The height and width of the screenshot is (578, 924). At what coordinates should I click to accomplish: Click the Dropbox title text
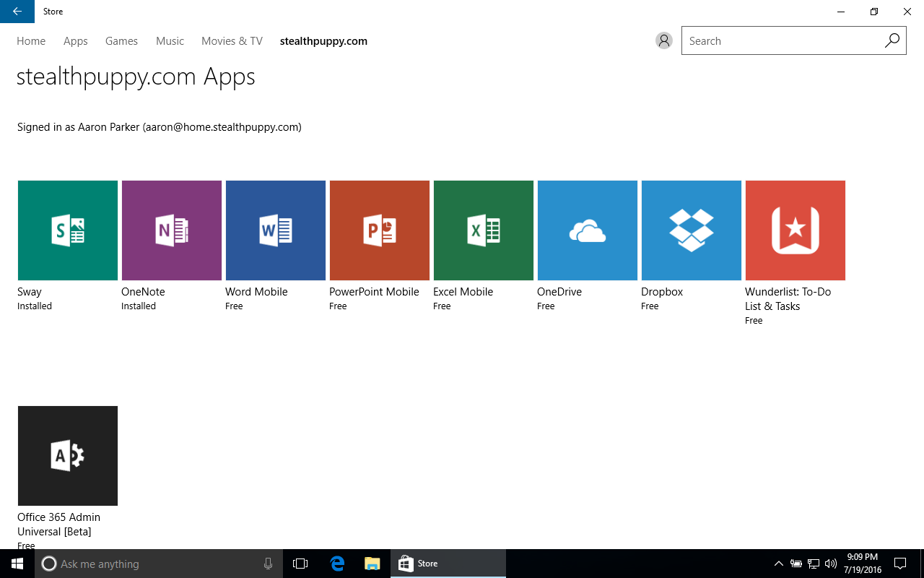662,292
